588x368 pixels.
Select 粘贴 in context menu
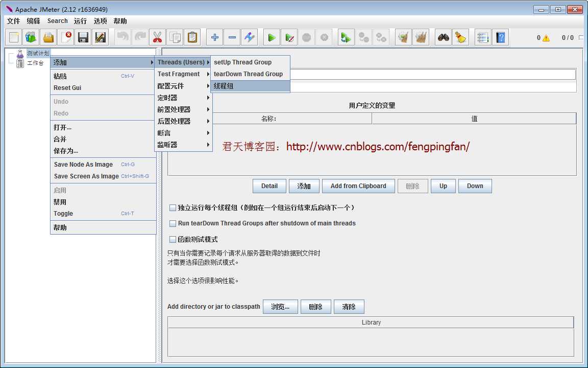103,76
